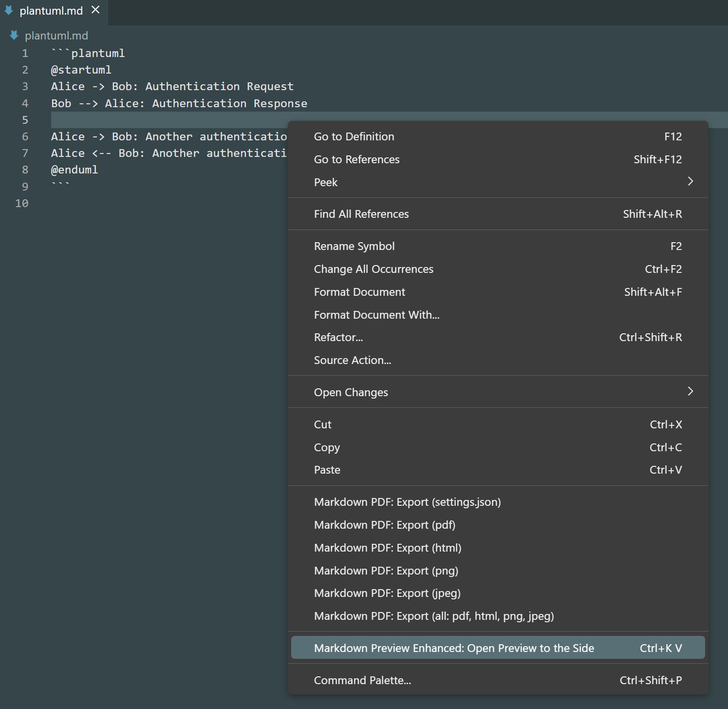Choose Paste from the context menu

(498, 470)
